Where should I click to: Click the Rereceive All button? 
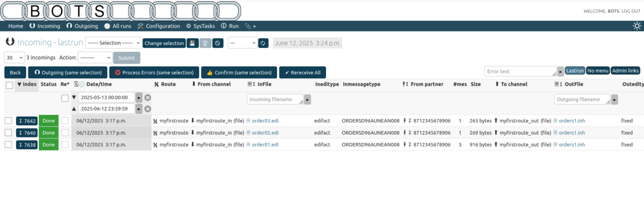pyautogui.click(x=302, y=72)
